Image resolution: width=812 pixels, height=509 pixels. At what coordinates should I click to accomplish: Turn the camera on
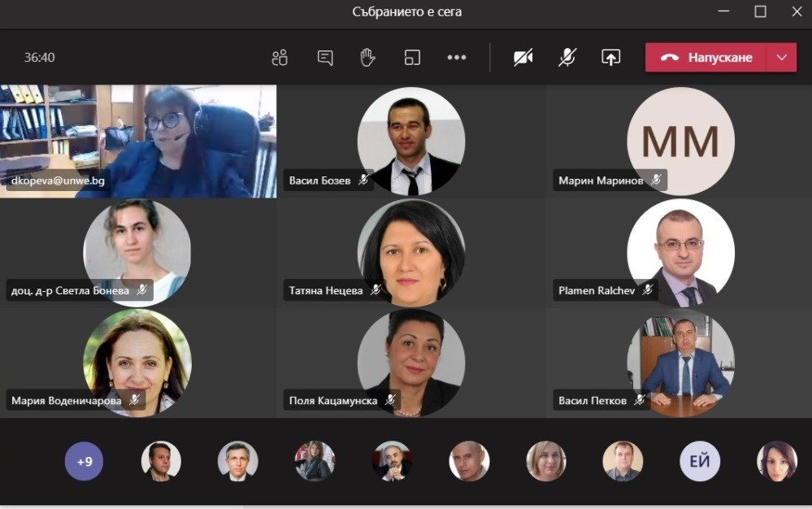pyautogui.click(x=523, y=58)
